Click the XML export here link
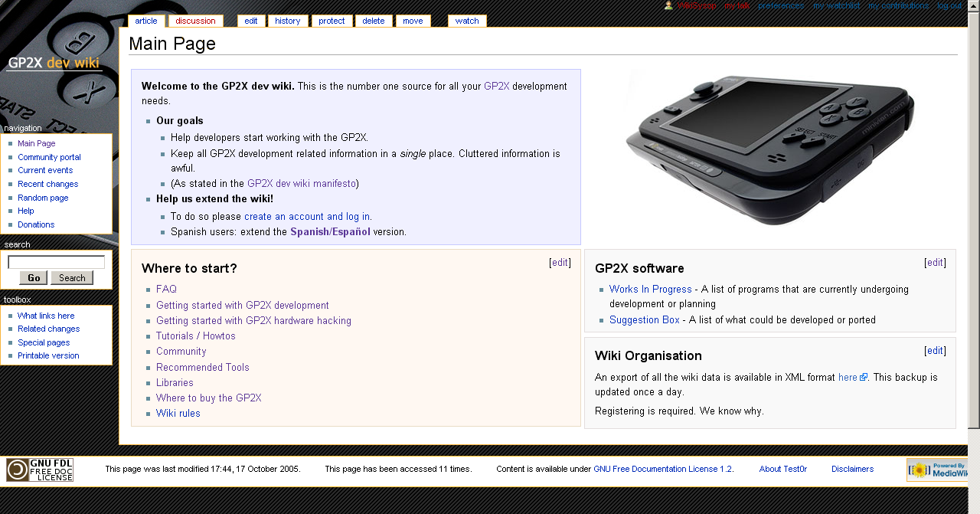Screen dimensions: 980x514 [852, 378]
